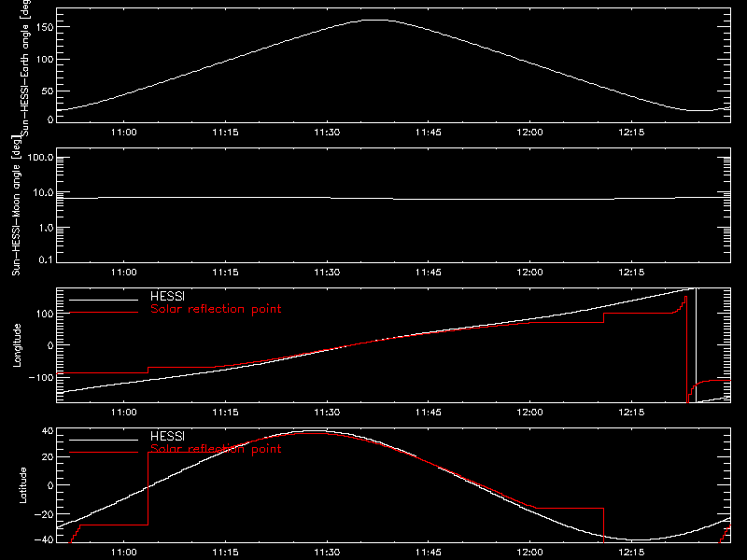Click the 0.1 tick label on Moon angle axis
747x560 pixels.
46,259
